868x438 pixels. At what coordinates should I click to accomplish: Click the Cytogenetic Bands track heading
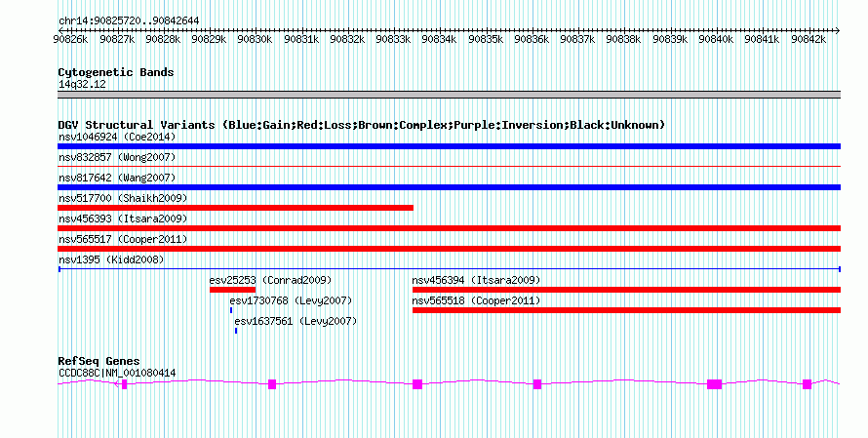116,72
